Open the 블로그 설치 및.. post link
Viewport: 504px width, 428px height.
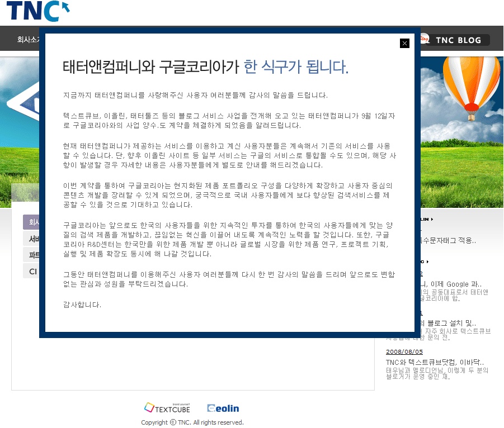tap(448, 323)
